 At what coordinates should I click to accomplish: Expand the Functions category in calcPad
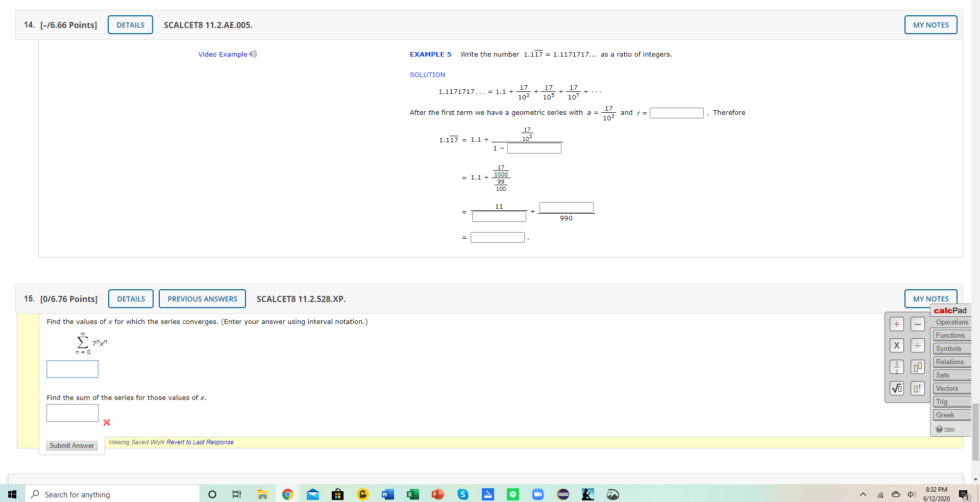[950, 335]
